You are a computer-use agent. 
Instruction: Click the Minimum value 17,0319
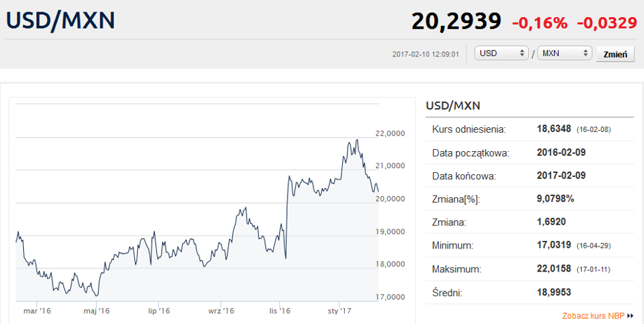tap(553, 245)
